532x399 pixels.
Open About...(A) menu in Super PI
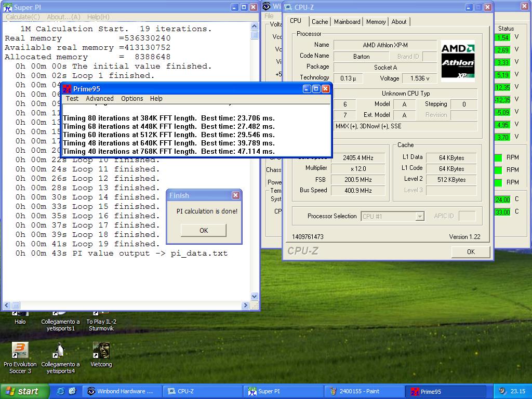(x=63, y=17)
